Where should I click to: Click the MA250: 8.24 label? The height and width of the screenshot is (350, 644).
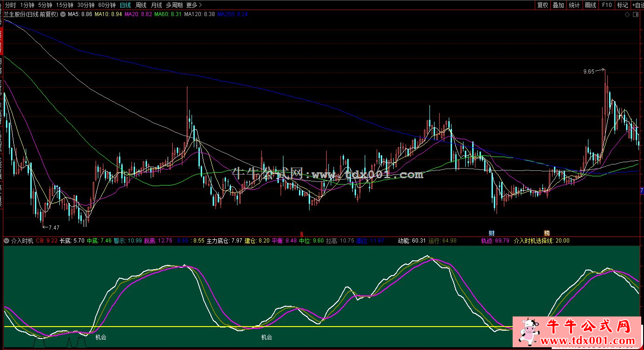(233, 14)
